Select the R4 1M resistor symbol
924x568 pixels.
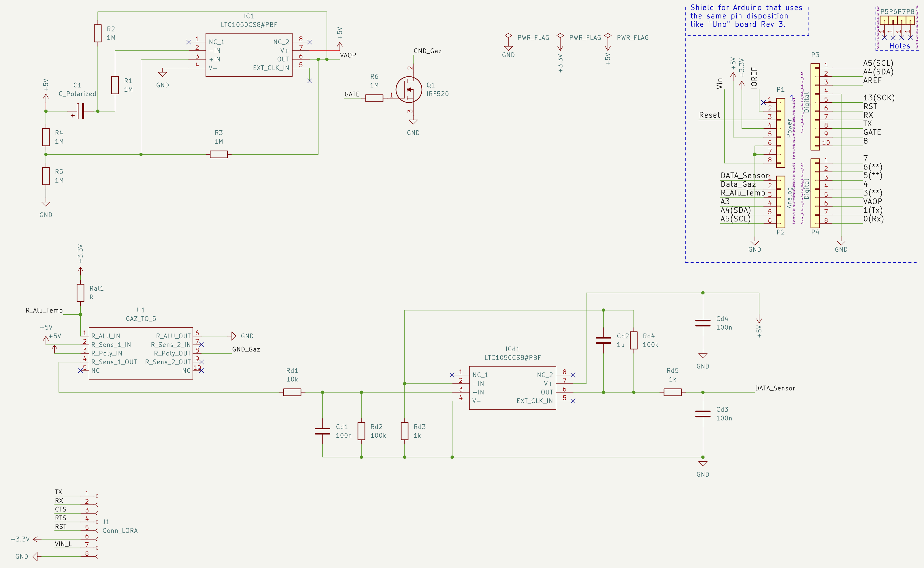[46, 137]
